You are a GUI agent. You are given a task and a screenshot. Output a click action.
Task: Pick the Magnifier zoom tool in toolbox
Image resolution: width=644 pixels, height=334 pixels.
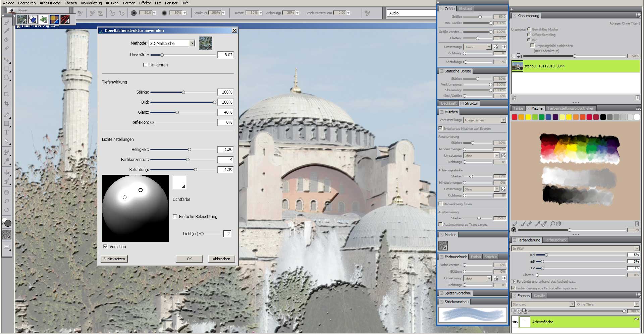pyautogui.click(x=7, y=201)
